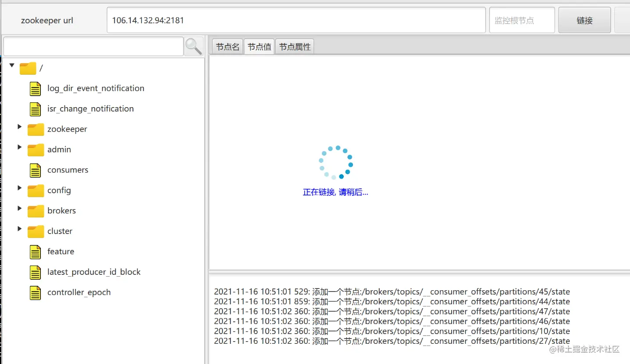Click log line for partitions/27/state
The width and height of the screenshot is (630, 364).
tap(392, 341)
